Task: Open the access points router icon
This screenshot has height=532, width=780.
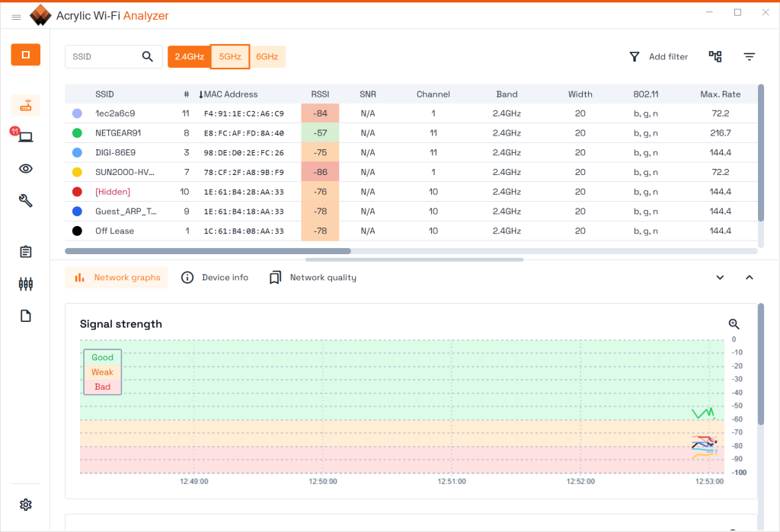Action: click(26, 105)
